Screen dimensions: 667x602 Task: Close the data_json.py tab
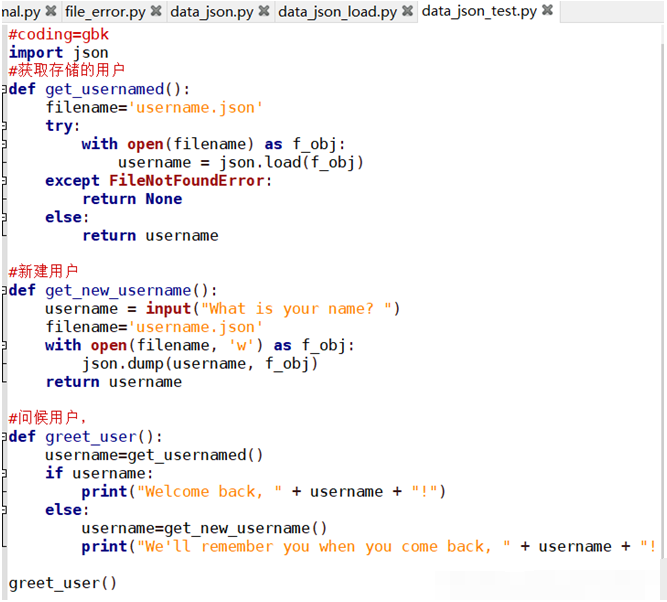pyautogui.click(x=264, y=11)
